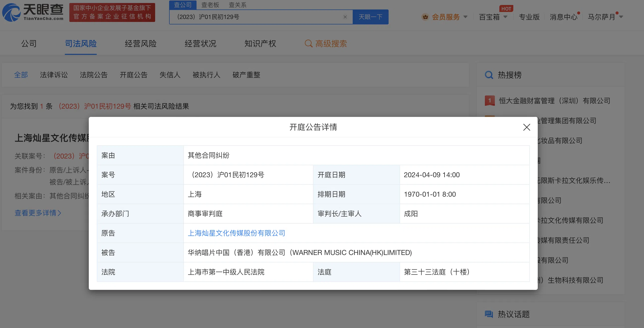Screen dimensions: 644x328
Task: Expand the 会员服务 dropdown arrow
Action: 465,17
